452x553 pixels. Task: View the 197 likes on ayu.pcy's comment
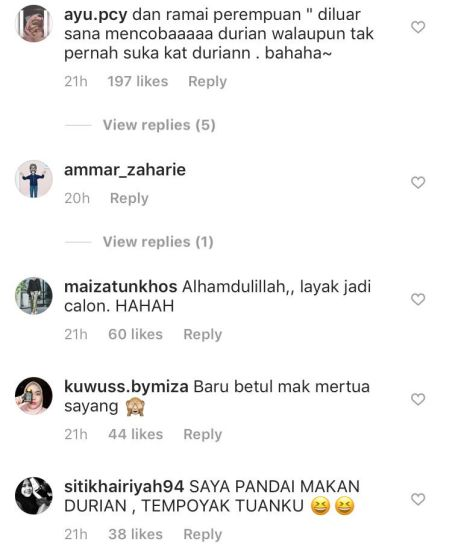click(x=138, y=81)
